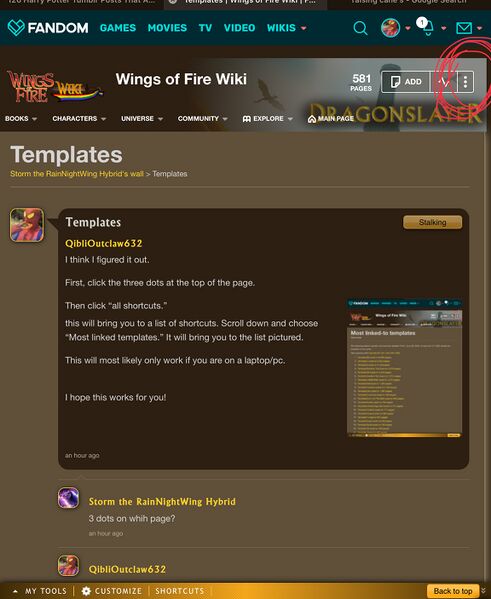The image size is (491, 599).
Task: Select the GAMES menu item
Action: point(118,28)
